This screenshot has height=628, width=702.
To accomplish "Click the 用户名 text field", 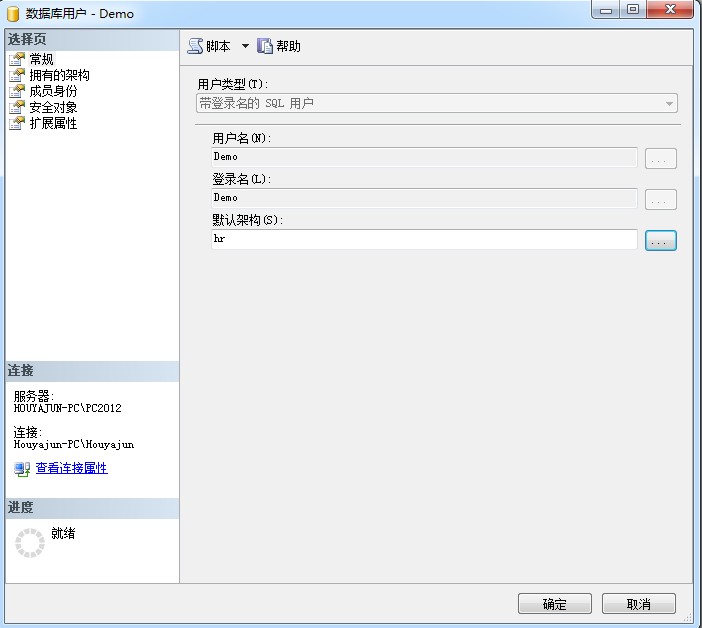I will click(x=423, y=157).
